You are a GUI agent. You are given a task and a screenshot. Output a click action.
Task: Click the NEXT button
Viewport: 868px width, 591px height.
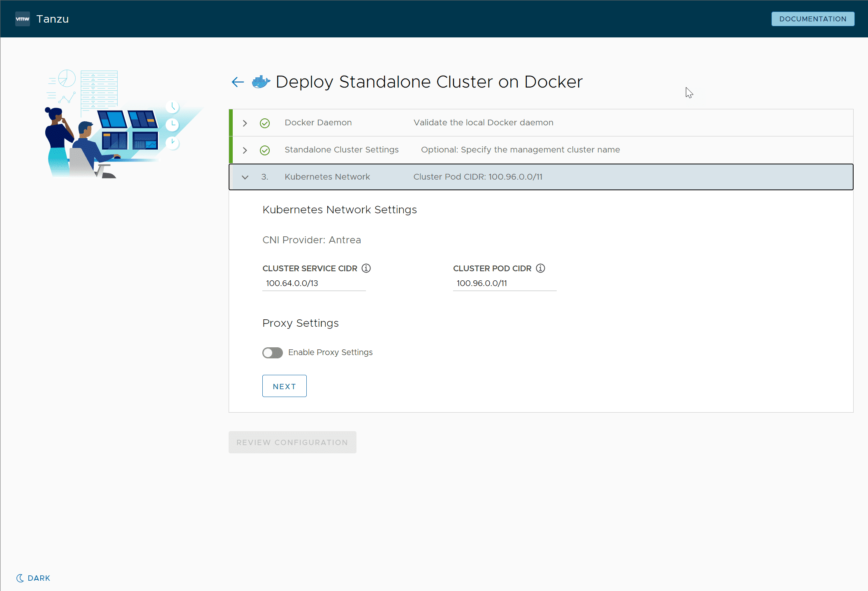click(x=285, y=386)
